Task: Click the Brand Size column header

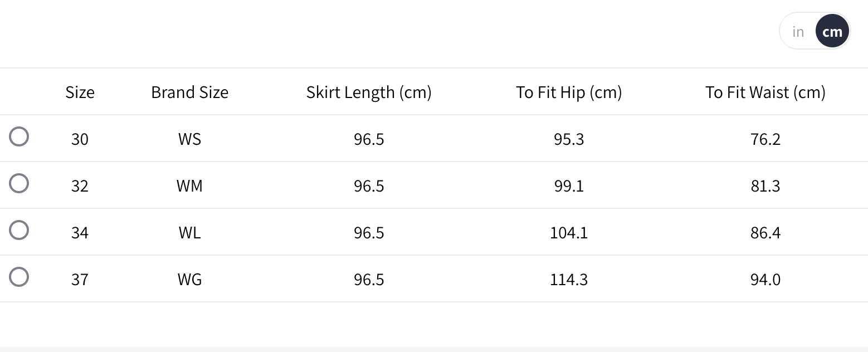Action: (189, 92)
